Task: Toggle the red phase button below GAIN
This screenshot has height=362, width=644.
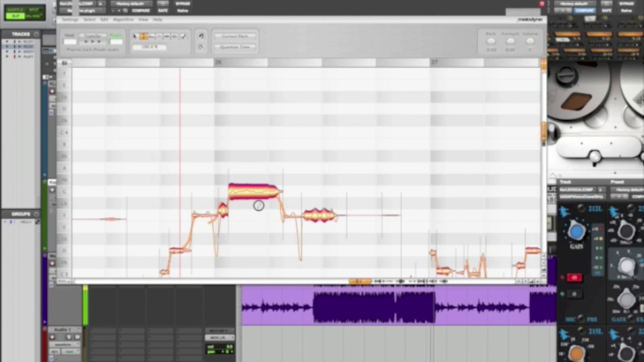Action: [574, 278]
